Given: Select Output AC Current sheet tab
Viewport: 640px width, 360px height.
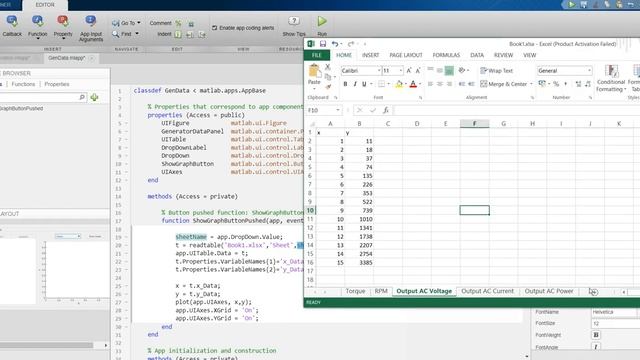Looking at the screenshot, I should point(487,291).
